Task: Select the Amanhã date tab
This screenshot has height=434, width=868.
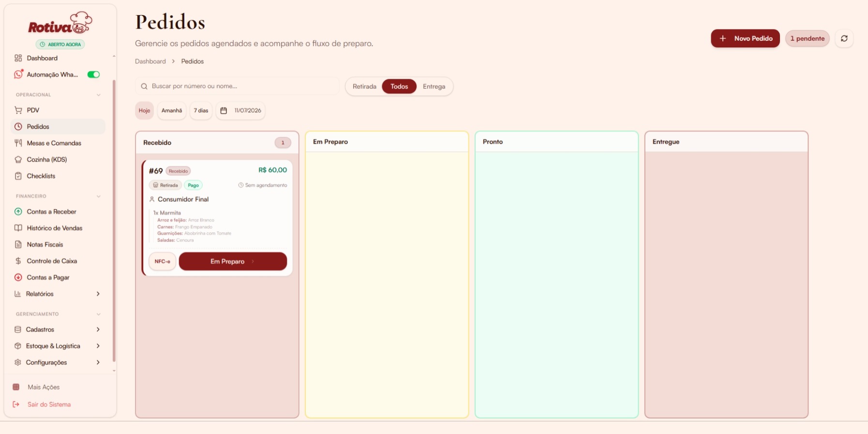Action: 172,111
